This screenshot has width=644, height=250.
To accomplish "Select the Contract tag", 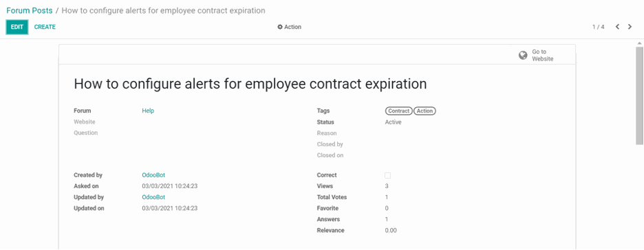I will coord(399,111).
